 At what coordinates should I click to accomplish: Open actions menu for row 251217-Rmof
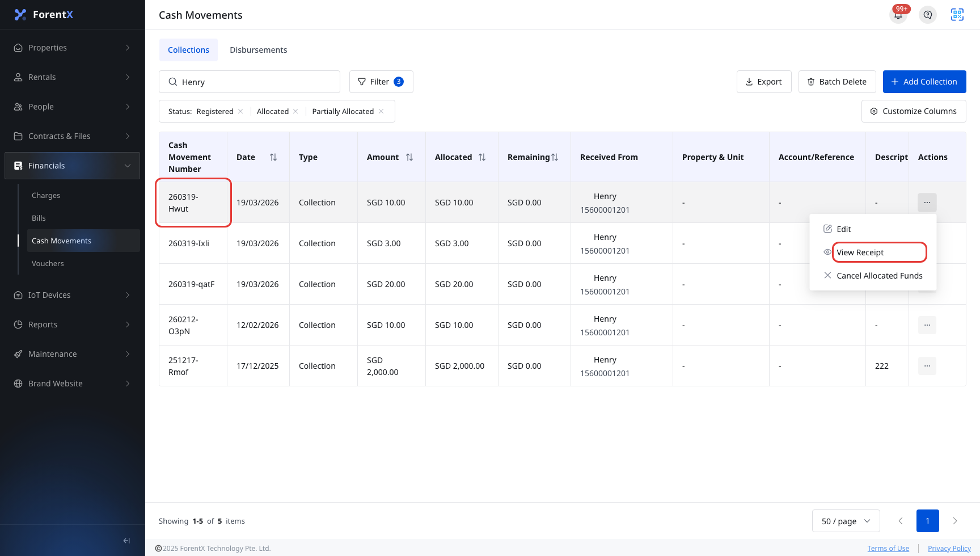[927, 366]
